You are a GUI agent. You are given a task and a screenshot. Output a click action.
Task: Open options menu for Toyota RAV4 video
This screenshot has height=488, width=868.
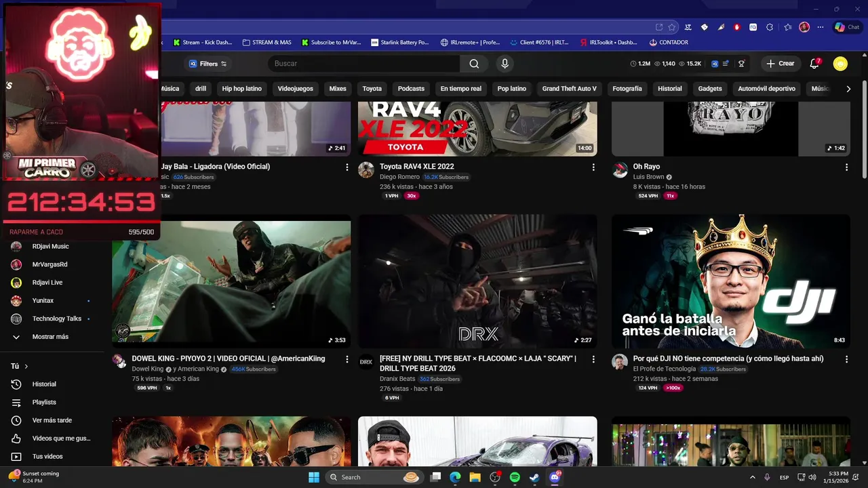593,167
